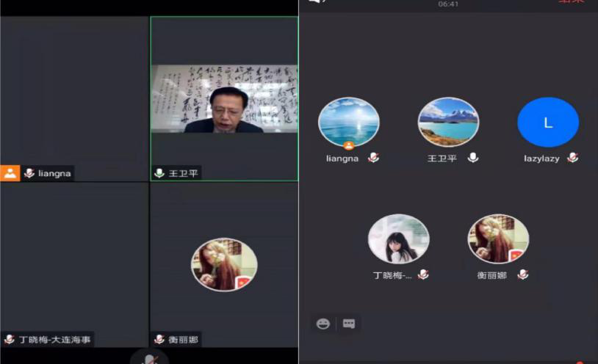
Task: Open the chat message bubble icon
Action: coord(349,324)
